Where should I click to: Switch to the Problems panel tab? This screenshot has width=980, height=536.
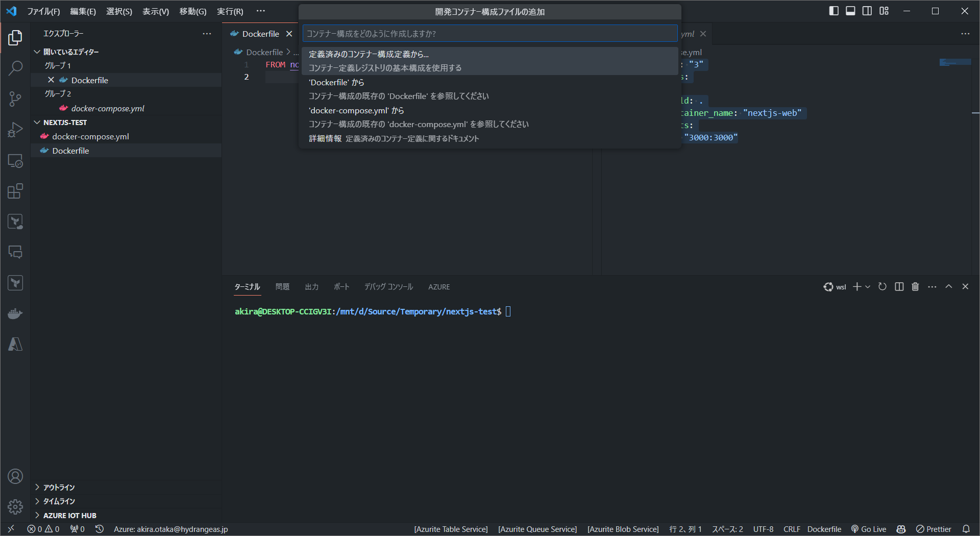282,287
